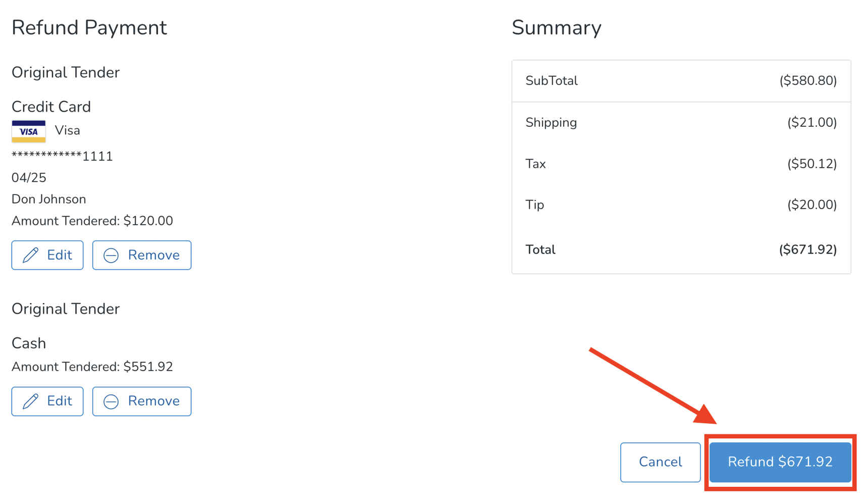868x499 pixels.
Task: Click the card expiry date 04/25
Action: [29, 178]
